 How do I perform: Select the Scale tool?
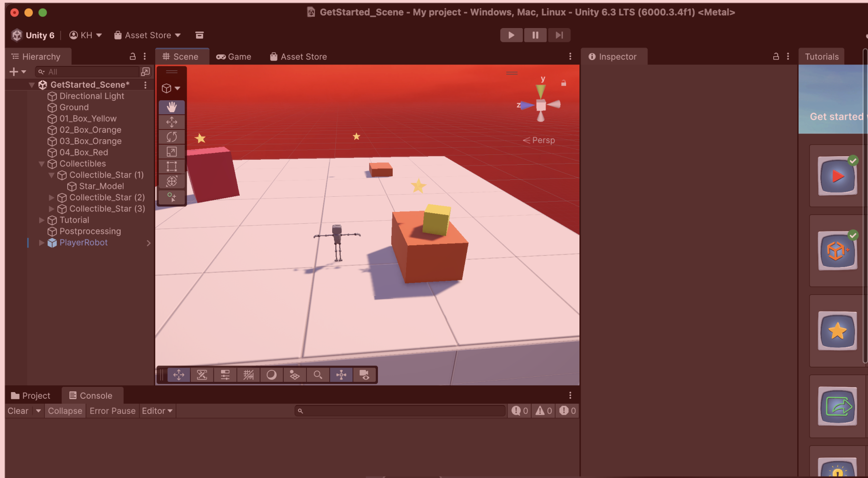click(171, 151)
